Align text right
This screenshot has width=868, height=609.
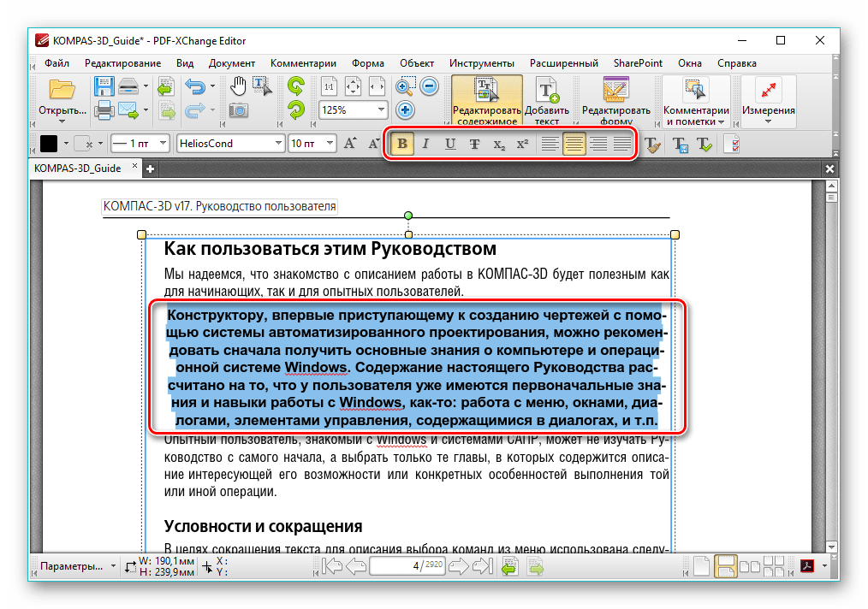pyautogui.click(x=598, y=144)
